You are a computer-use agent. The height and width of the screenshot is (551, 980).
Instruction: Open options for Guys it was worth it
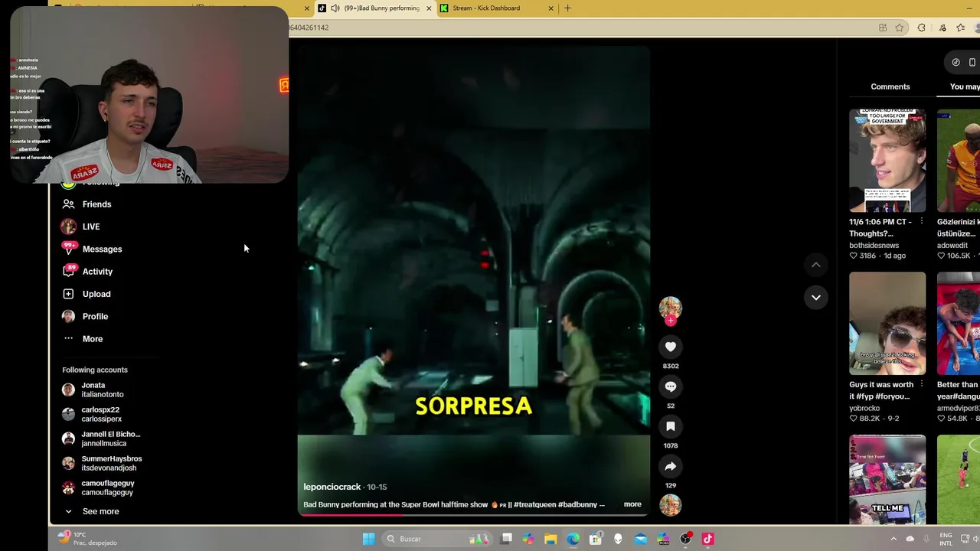click(x=921, y=384)
